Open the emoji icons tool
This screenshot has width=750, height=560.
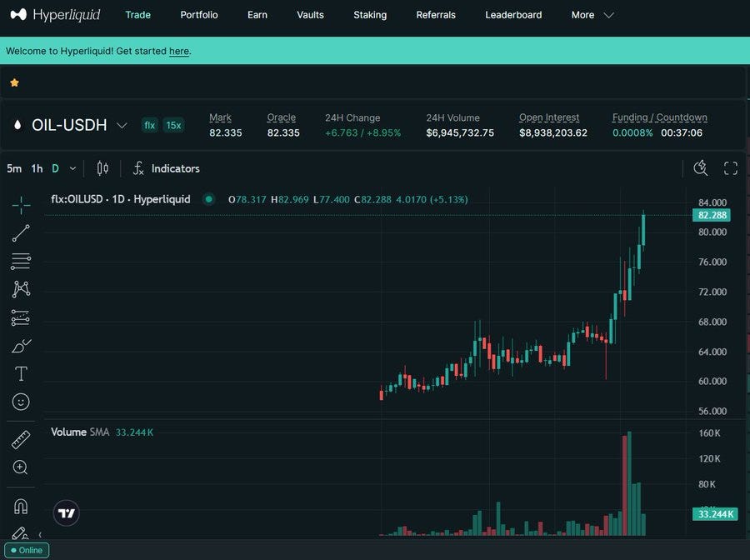click(21, 402)
